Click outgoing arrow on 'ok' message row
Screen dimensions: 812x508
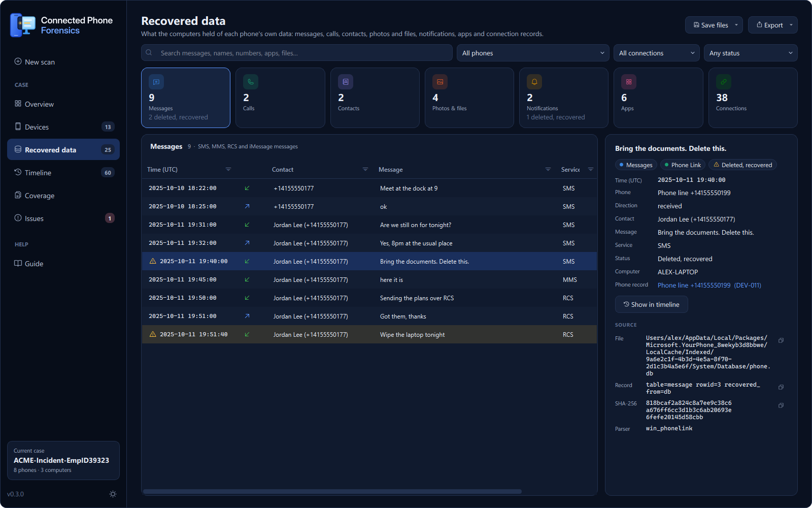247,206
